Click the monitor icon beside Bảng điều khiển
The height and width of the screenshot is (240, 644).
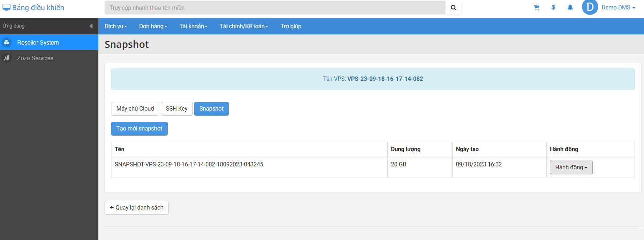[x=6, y=8]
